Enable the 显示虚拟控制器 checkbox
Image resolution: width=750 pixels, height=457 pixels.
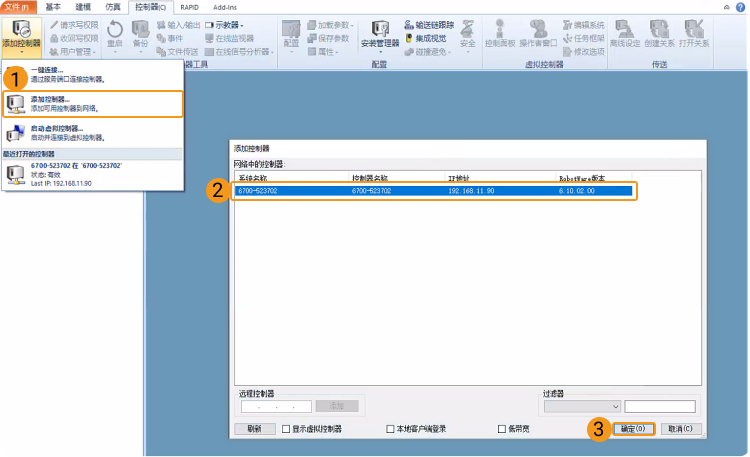tap(286, 429)
